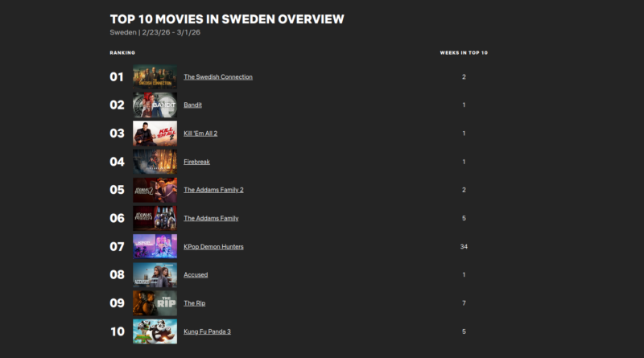Click weeks value 5 for rank 06 Addams Family
Screen dimensions: 644x358
click(x=464, y=218)
